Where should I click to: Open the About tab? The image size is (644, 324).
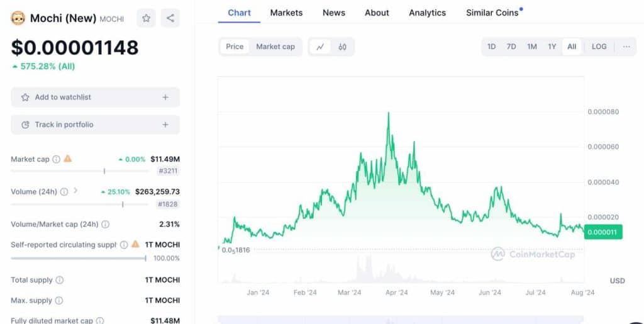(377, 13)
